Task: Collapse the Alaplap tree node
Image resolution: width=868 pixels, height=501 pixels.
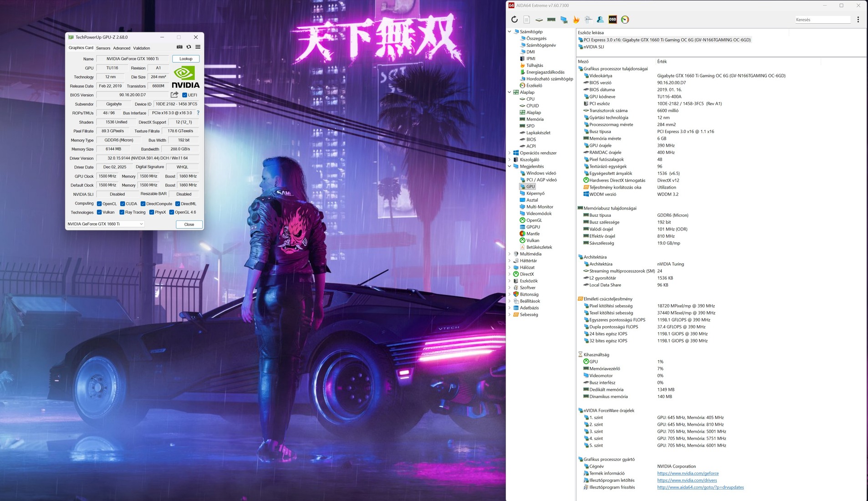Action: click(510, 92)
